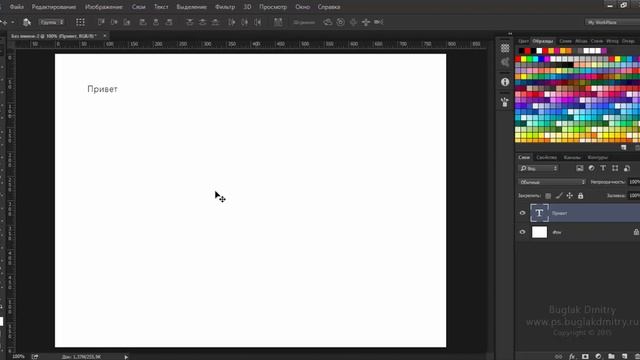Add a layer mask
This screenshot has height=360, width=640.
[585, 356]
